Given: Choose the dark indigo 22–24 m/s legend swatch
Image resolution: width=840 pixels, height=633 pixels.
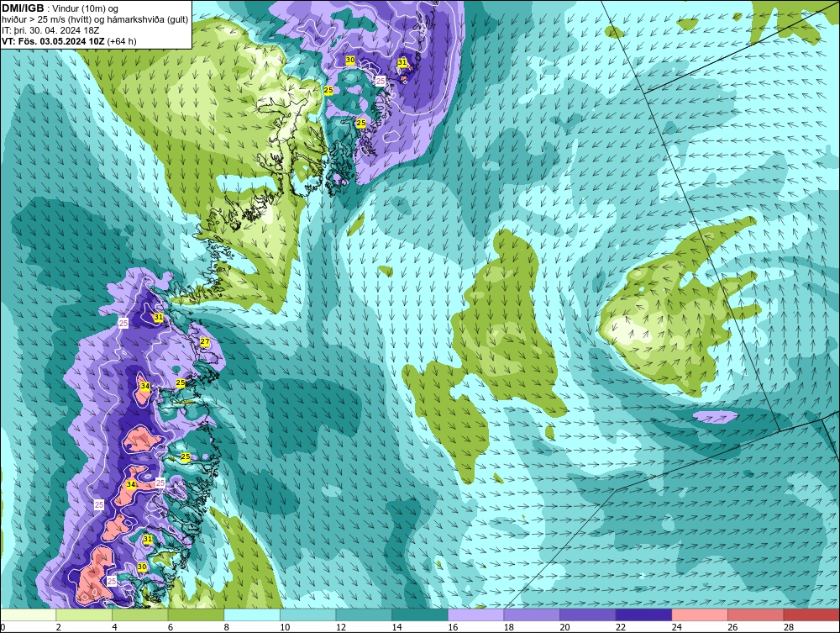Looking at the screenshot, I should 644,615.
